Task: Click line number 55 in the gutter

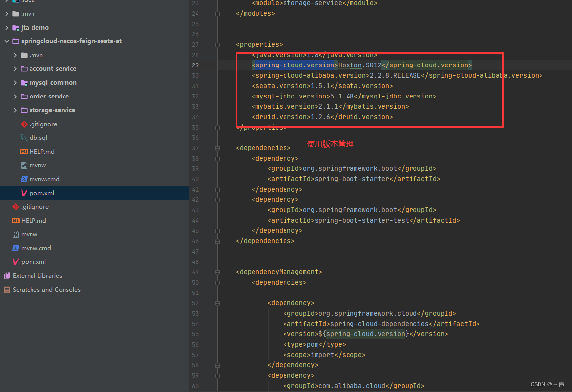Action: pos(195,334)
